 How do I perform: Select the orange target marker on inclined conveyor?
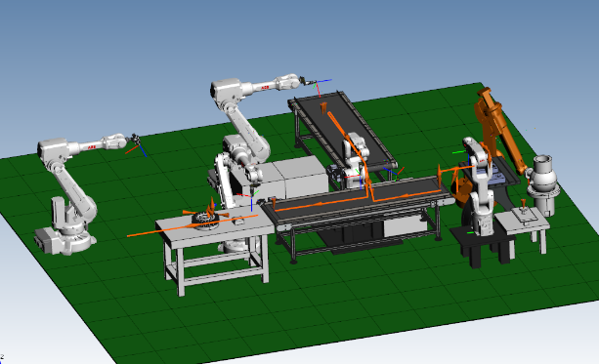pyautogui.click(x=323, y=107)
